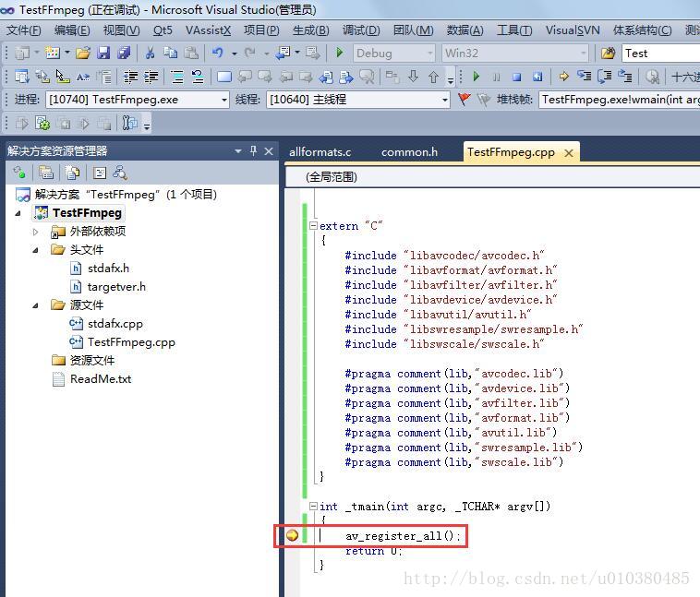The width and height of the screenshot is (700, 597).
Task: Open the 文件(F) menu
Action: pos(24,30)
